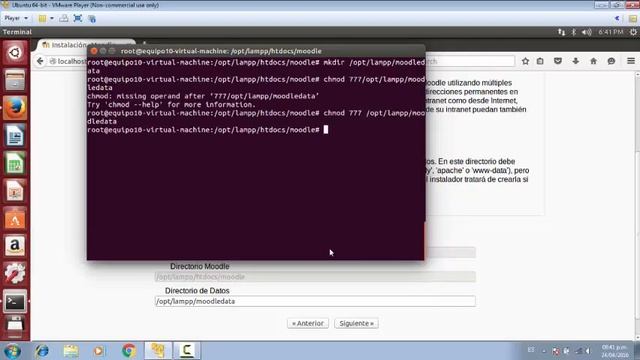Click the Siguiente button
Screen dimensions: 640x360
(356, 323)
